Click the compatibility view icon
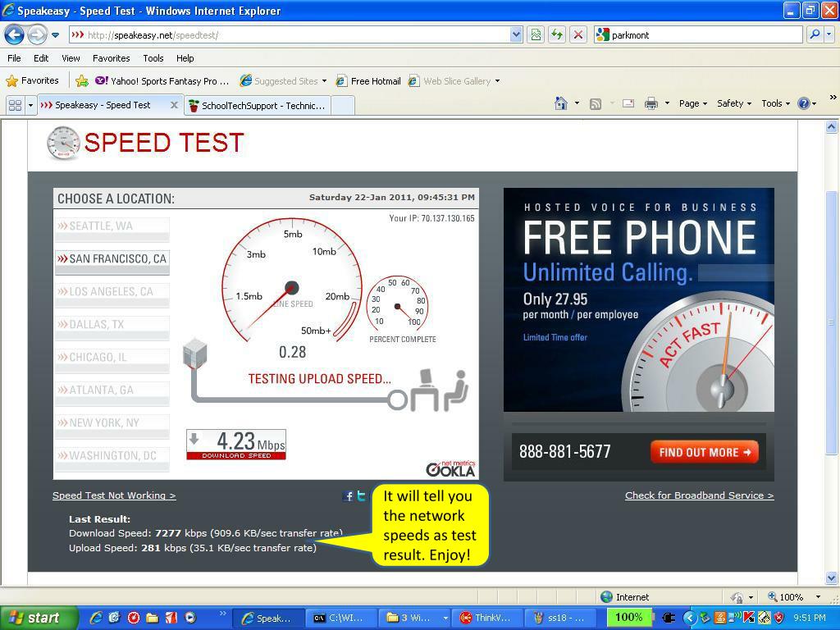840x630 pixels. 536,35
